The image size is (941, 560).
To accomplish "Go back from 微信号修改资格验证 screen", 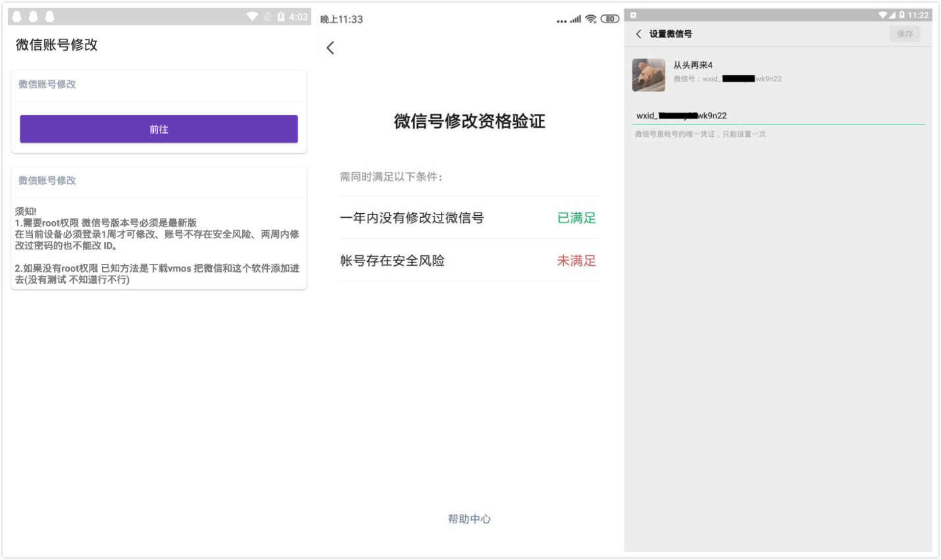I will tap(330, 47).
